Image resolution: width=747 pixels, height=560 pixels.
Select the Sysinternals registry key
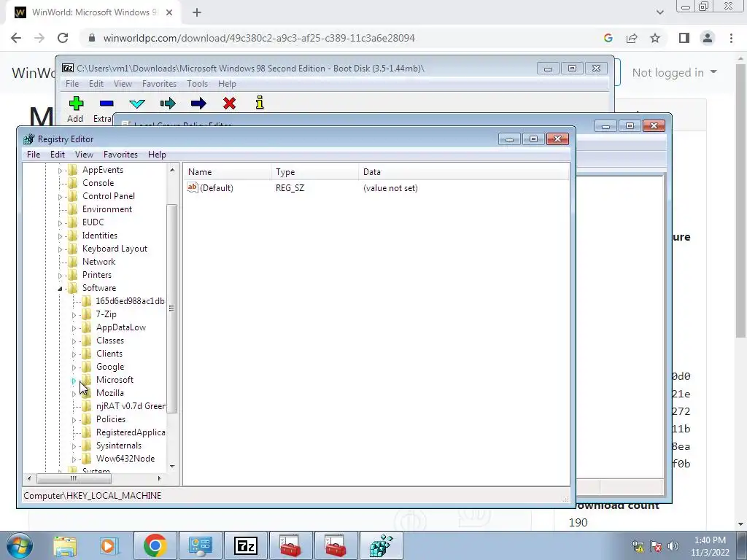click(x=119, y=446)
